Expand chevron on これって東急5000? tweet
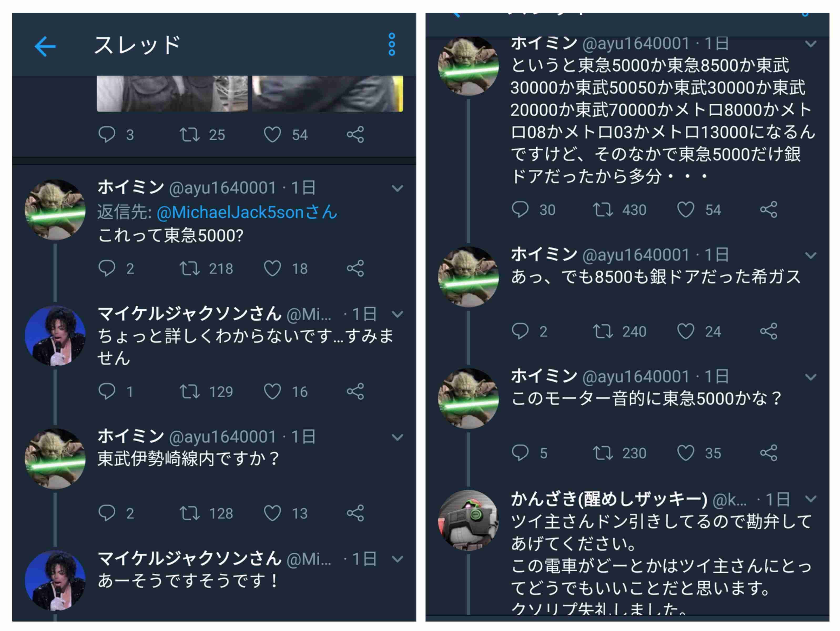Screen dimensions: 840x631 click(x=397, y=188)
